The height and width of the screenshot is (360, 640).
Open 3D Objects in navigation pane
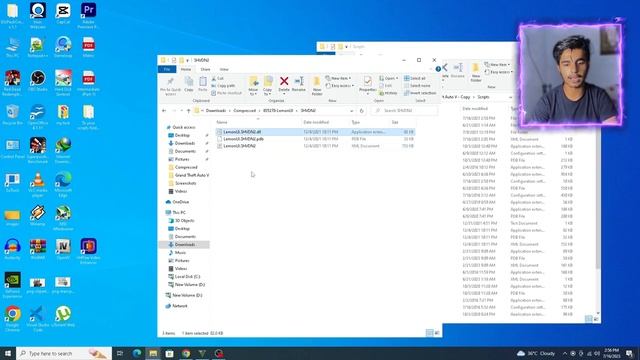(x=184, y=221)
